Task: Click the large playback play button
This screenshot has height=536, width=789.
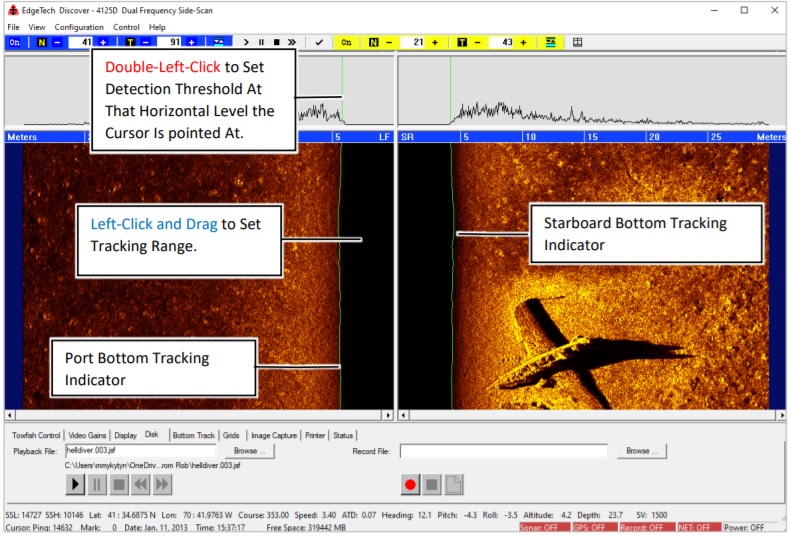Action: tap(75, 485)
